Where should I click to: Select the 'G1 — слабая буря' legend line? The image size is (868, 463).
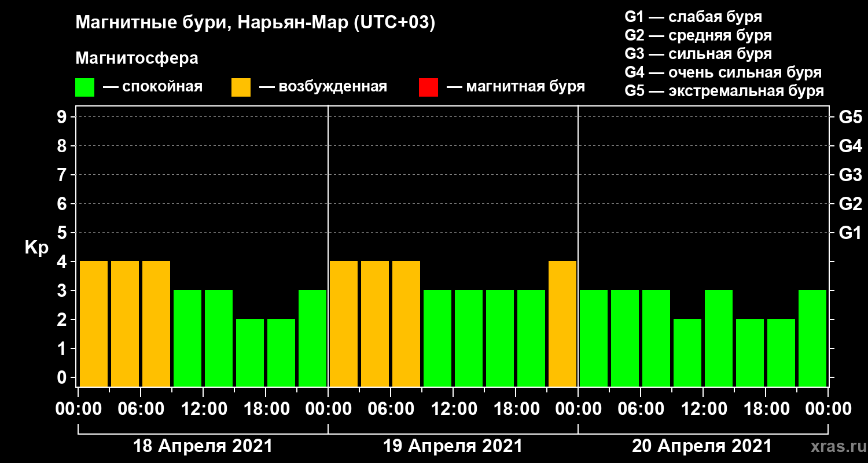[693, 16]
